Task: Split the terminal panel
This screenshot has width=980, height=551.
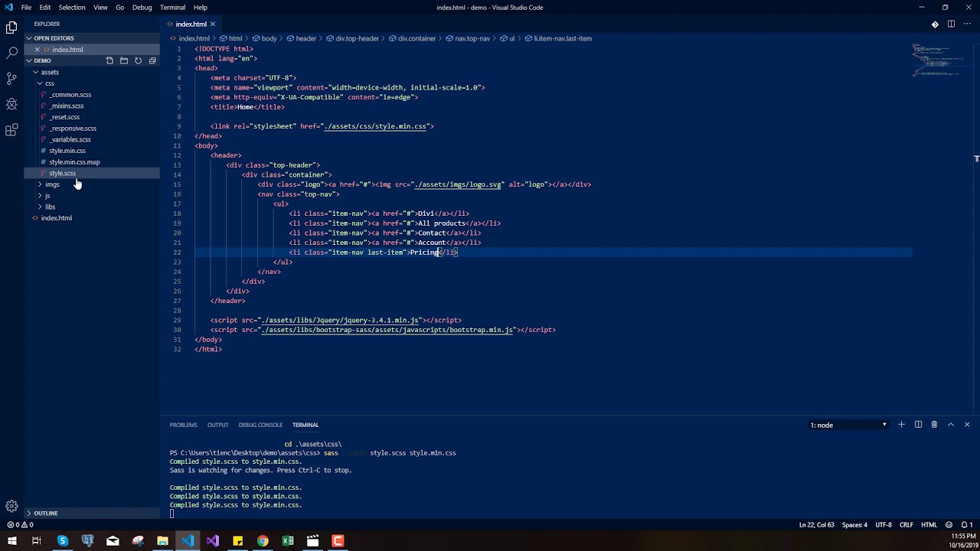Action: (x=918, y=425)
